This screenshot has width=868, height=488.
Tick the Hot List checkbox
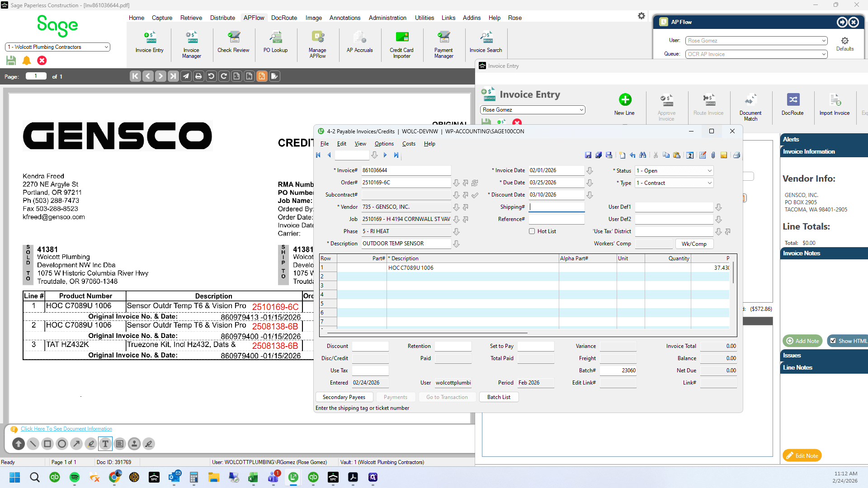tap(532, 231)
